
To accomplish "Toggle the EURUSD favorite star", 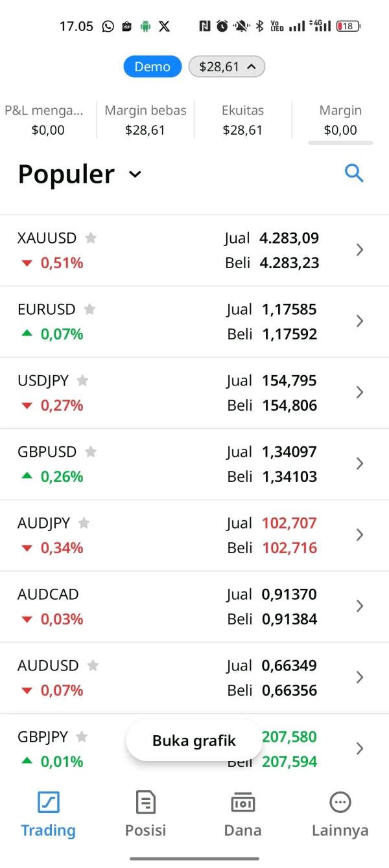I will (89, 310).
